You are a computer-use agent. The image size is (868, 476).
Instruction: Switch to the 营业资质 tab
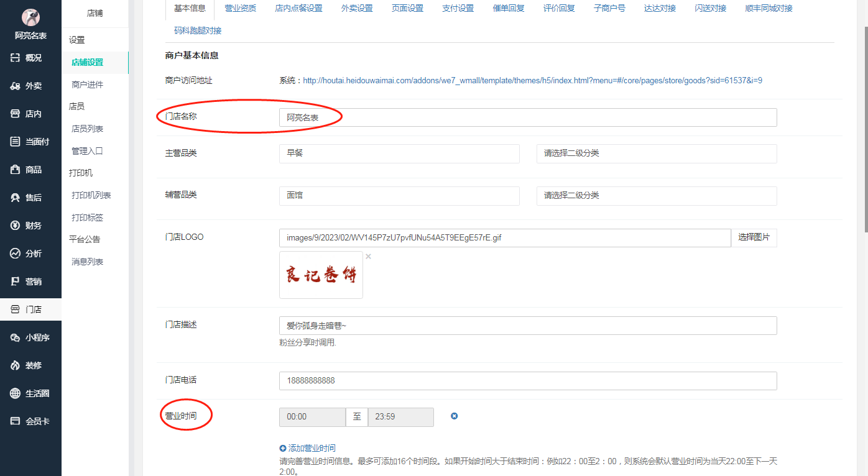[x=240, y=9]
